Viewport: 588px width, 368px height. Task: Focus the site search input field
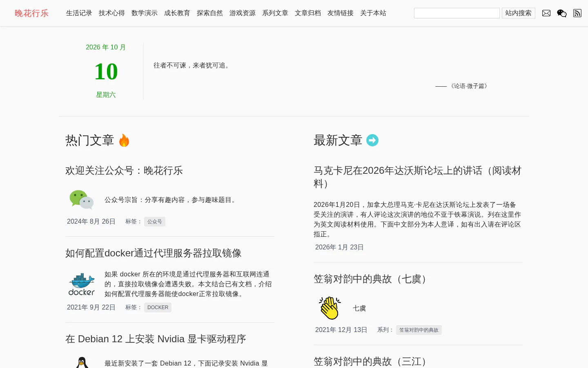click(x=457, y=13)
